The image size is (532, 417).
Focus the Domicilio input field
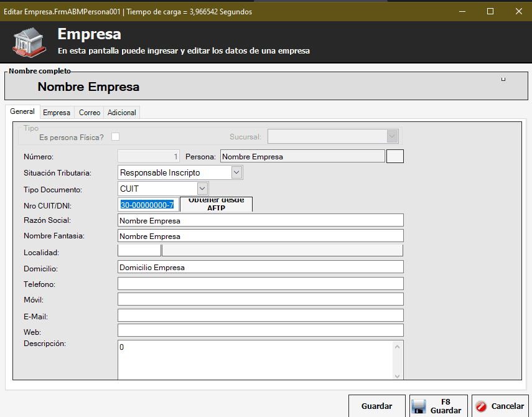coord(260,267)
